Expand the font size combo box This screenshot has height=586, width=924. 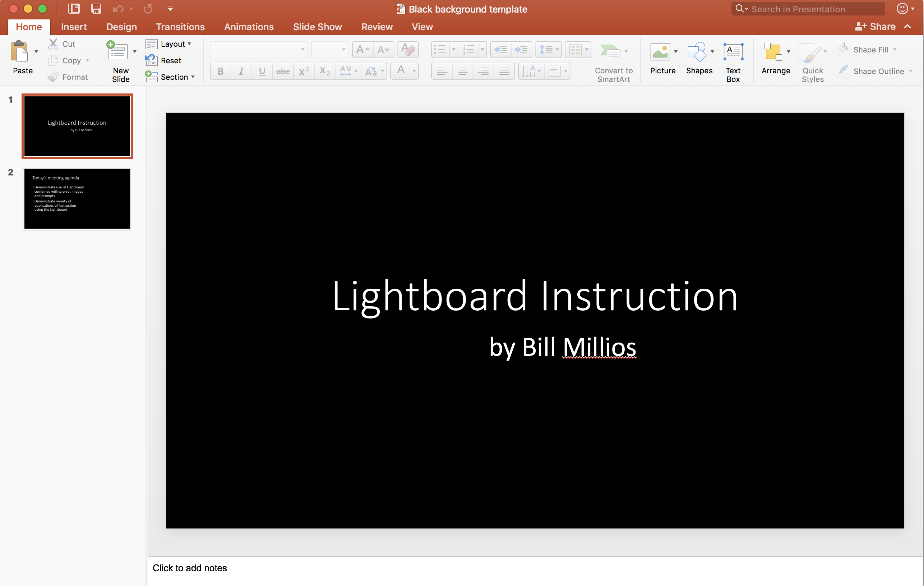[x=343, y=50]
